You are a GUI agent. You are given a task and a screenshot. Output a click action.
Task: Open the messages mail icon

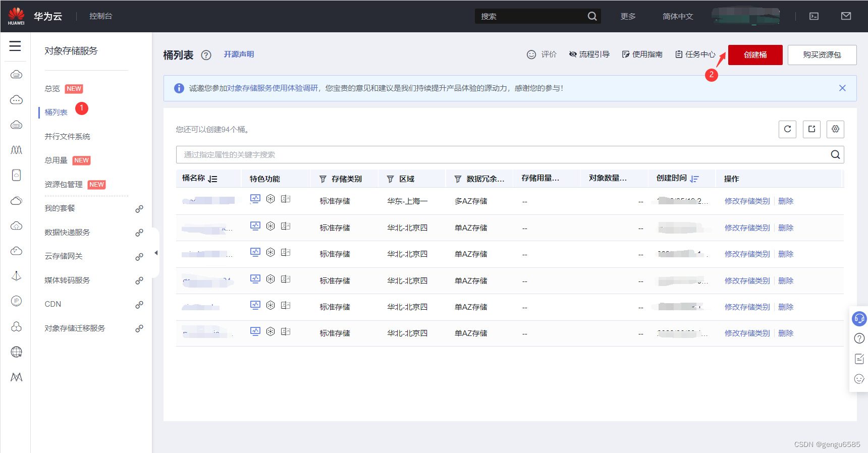coord(846,16)
